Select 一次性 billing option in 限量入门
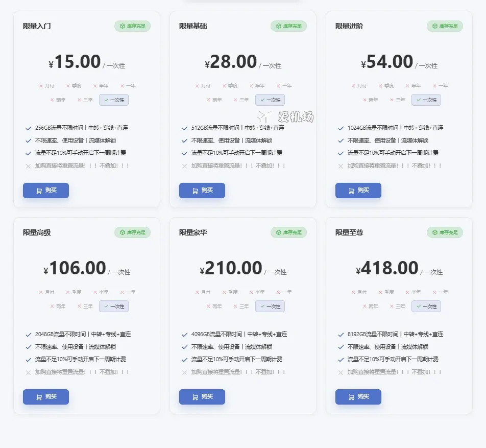Screen dimensions: 486x448 click(x=114, y=100)
